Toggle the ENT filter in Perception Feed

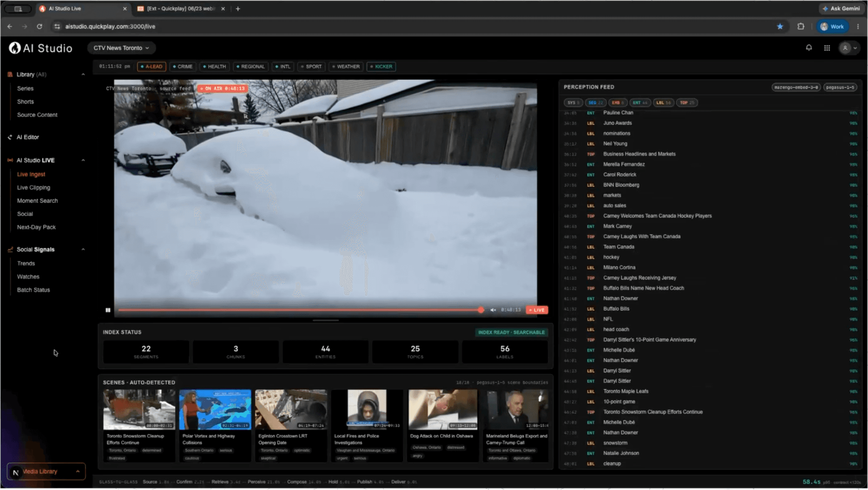[x=640, y=103]
